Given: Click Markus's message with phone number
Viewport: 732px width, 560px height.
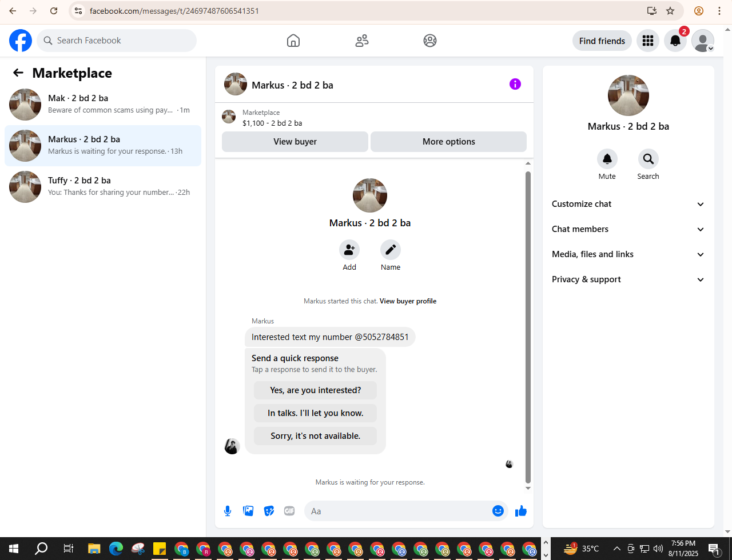Looking at the screenshot, I should 330,337.
